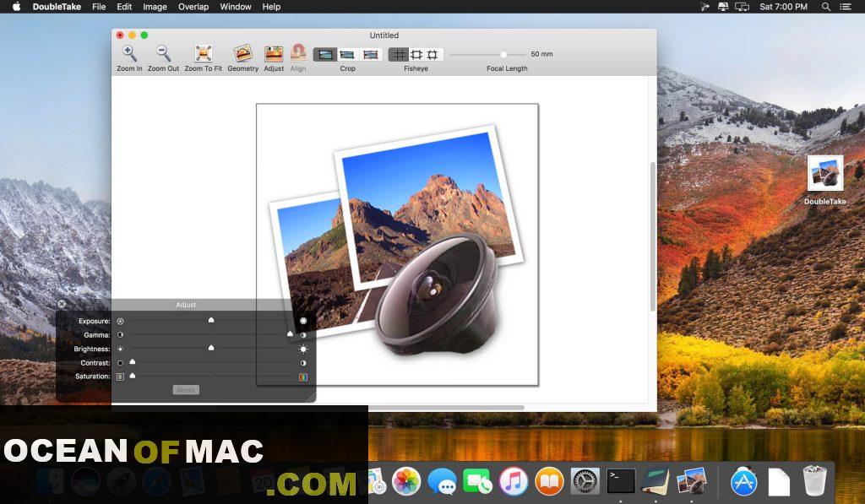The image size is (865, 504).
Task: Click the dim Brightness sun icon
Action: pos(120,349)
